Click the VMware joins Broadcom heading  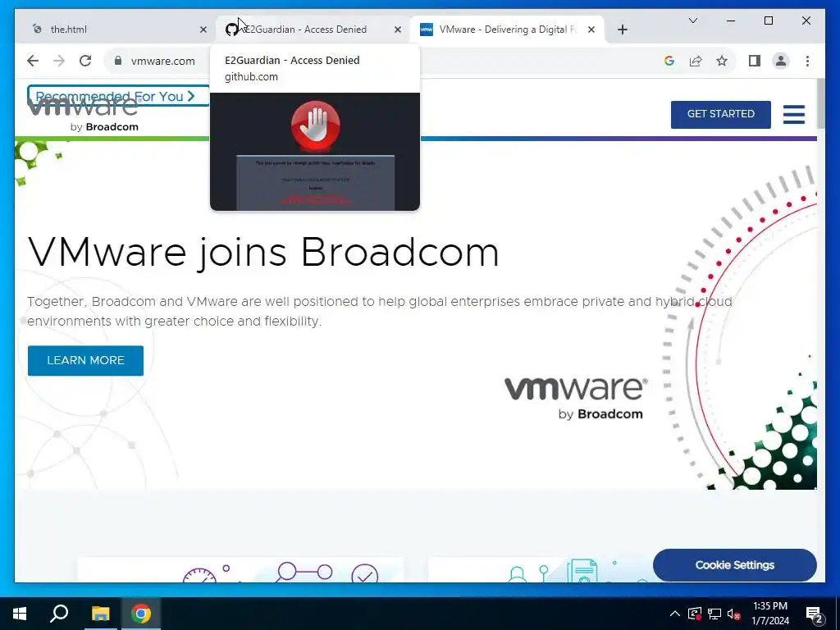click(x=263, y=253)
